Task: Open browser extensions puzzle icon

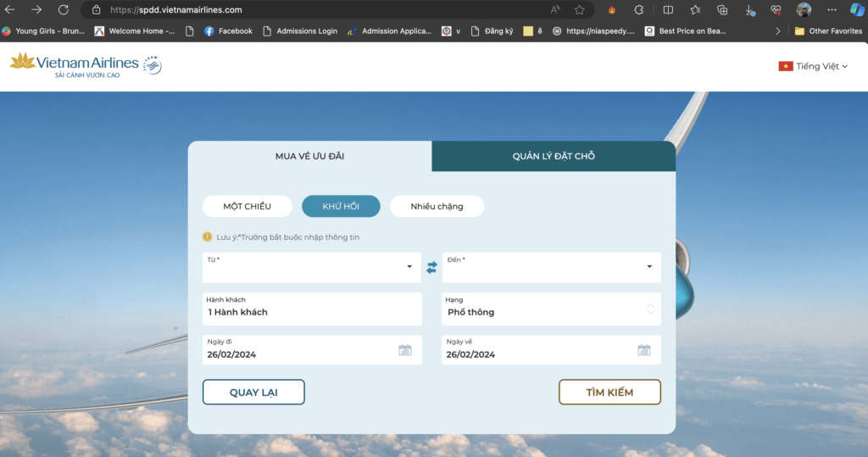Action: point(639,10)
